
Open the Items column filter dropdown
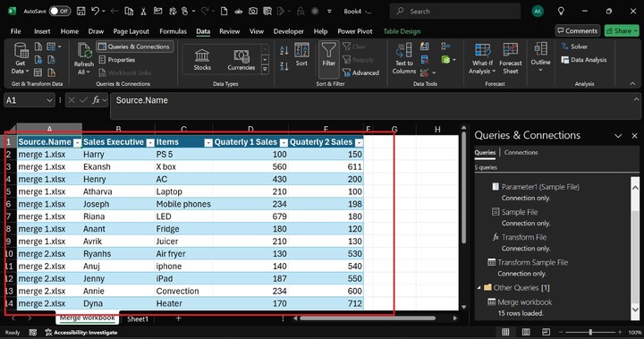click(208, 142)
